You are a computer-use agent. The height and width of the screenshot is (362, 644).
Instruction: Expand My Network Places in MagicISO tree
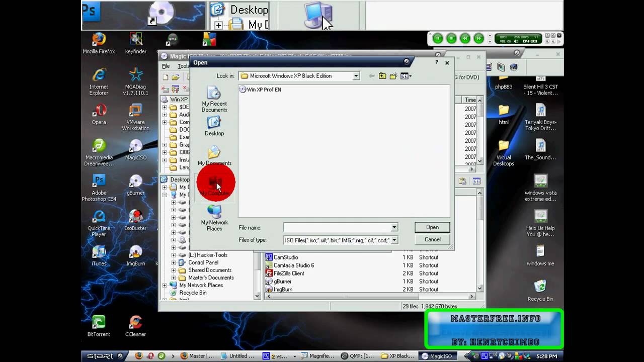[x=165, y=285]
